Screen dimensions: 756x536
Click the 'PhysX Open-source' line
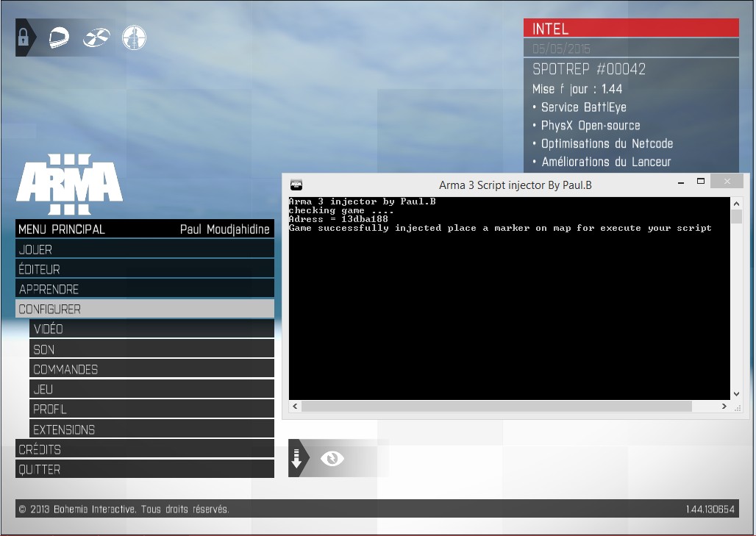[591, 125]
